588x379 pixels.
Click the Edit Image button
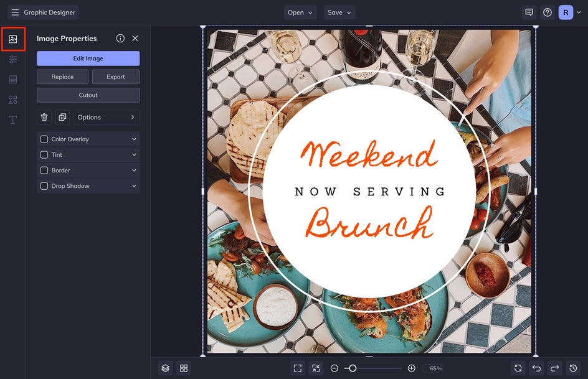tap(88, 58)
